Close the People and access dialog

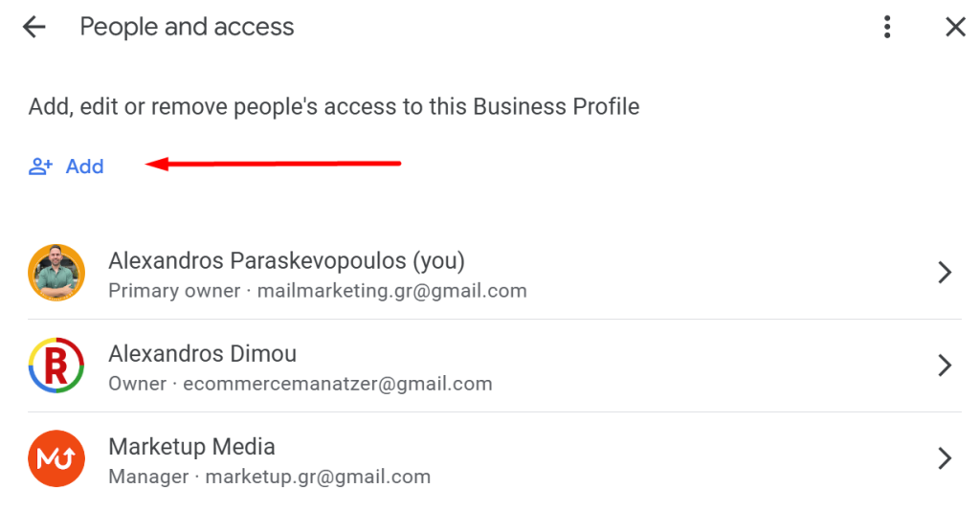click(955, 27)
